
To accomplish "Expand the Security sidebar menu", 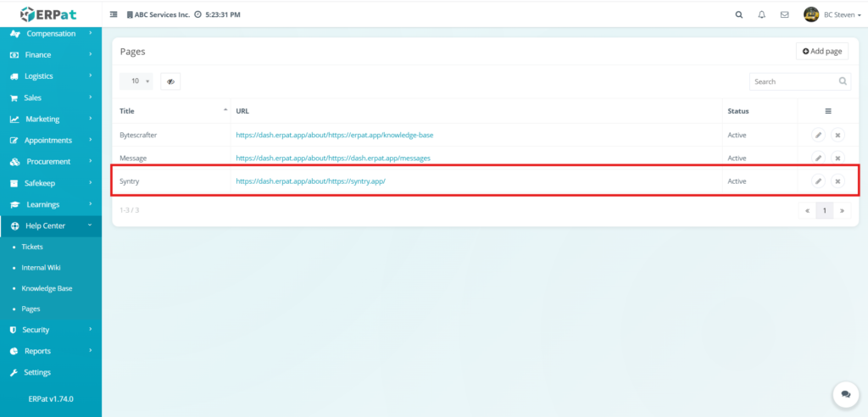I will pos(50,330).
